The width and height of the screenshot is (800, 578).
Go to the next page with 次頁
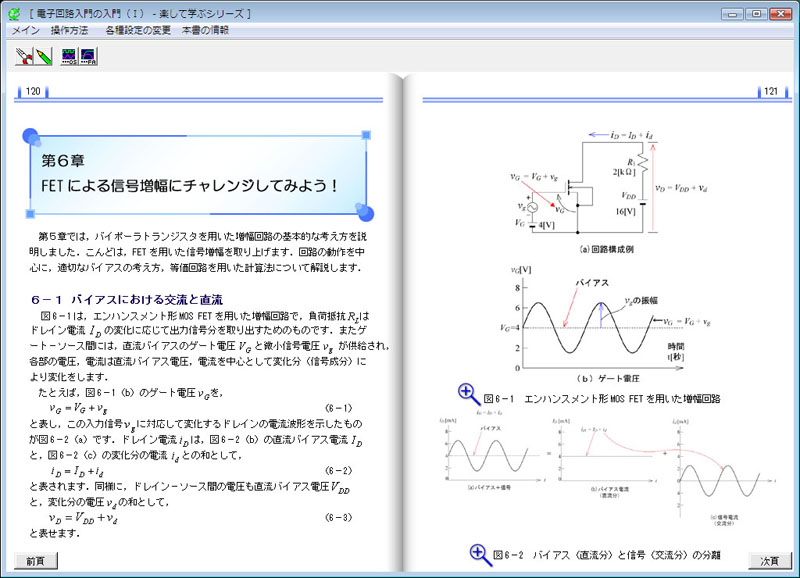770,561
